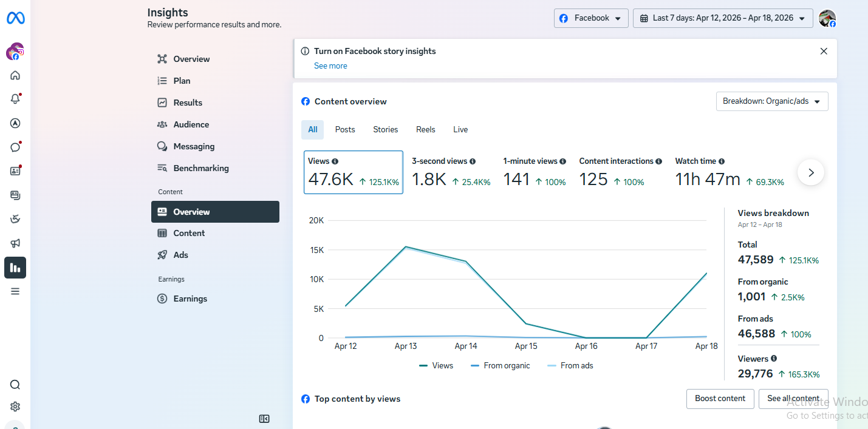
Task: Toggle the From organic series in legend
Action: [501, 365]
